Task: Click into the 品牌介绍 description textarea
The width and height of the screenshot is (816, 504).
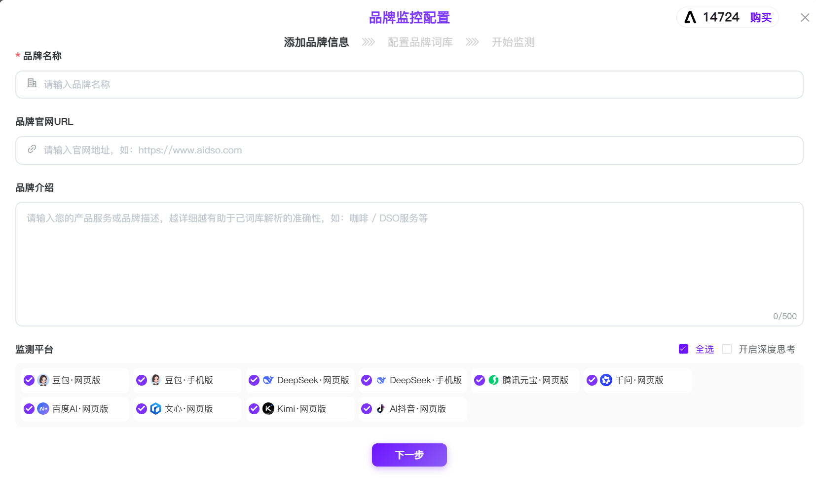Action: pos(409,264)
